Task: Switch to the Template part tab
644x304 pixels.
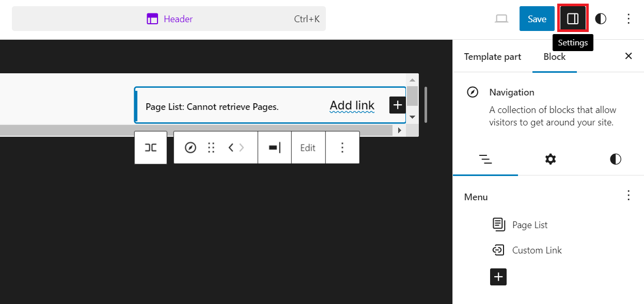Action: 492,56
